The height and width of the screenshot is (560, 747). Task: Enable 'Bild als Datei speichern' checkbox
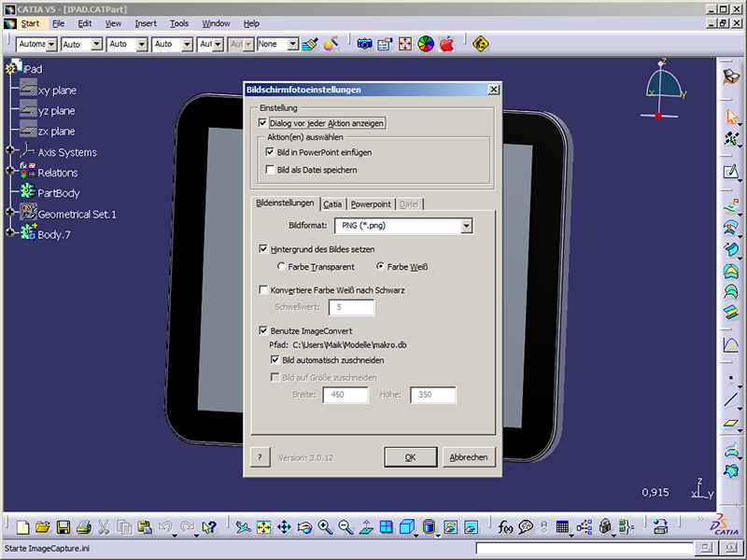(270, 170)
